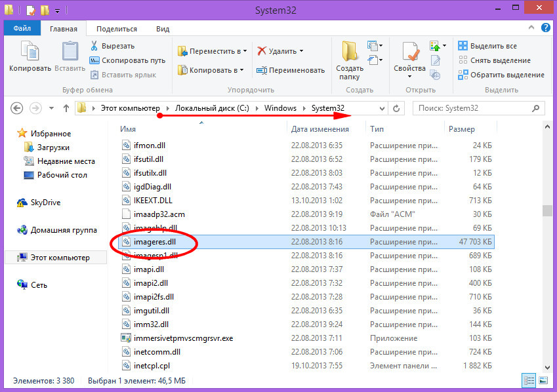This screenshot has height=392, width=557.
Task: Click the Вырезать scissors icon
Action: pyautogui.click(x=94, y=46)
